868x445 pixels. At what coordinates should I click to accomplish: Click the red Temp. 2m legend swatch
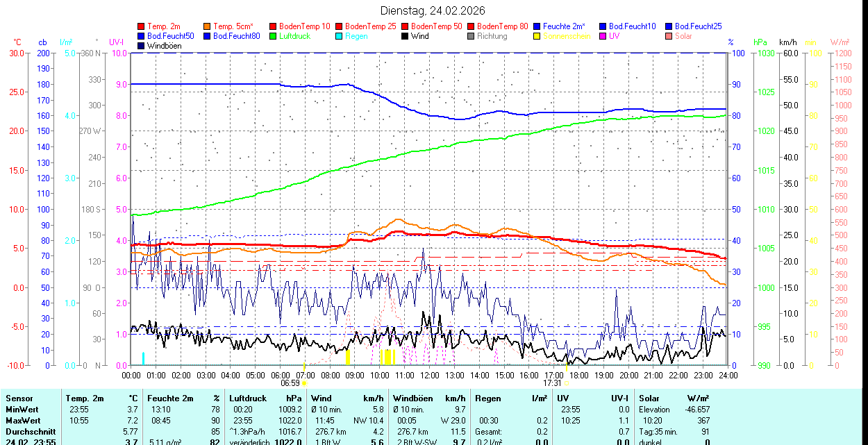142,26
